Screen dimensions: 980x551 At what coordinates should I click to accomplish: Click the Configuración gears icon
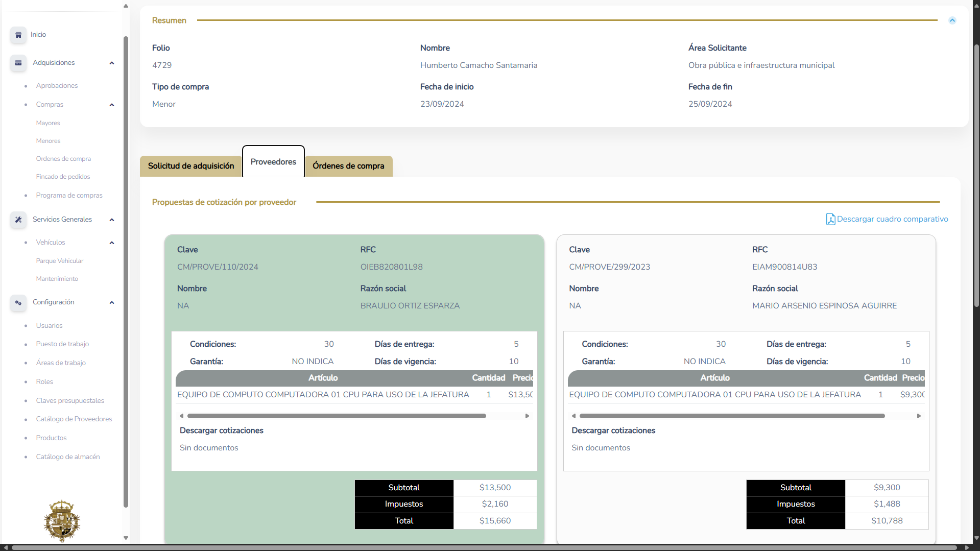[18, 302]
